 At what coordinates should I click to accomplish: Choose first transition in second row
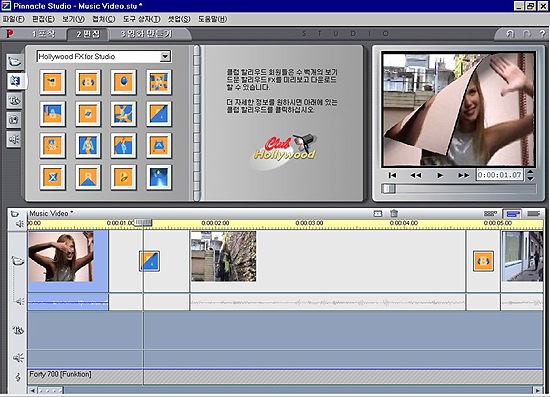click(x=53, y=114)
